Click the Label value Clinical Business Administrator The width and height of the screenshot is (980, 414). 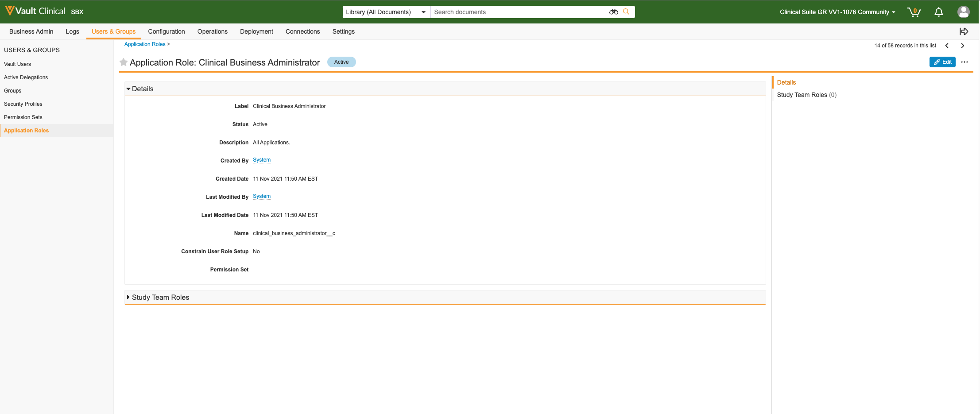[289, 106]
